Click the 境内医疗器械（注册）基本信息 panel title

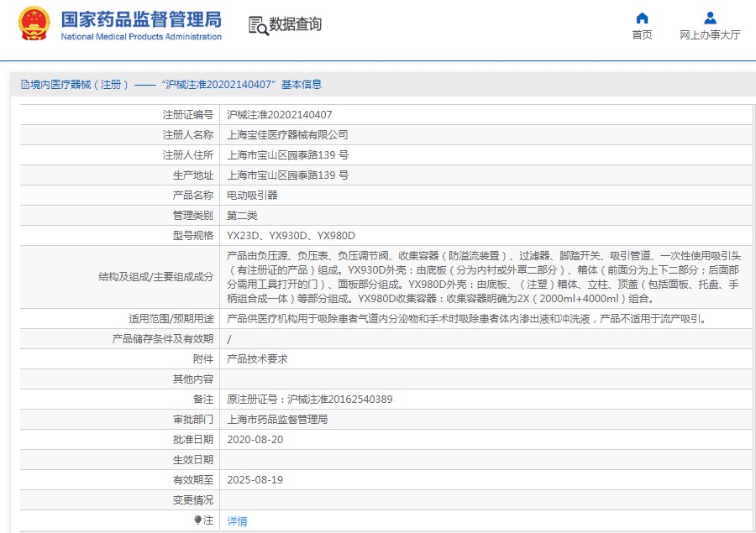176,85
